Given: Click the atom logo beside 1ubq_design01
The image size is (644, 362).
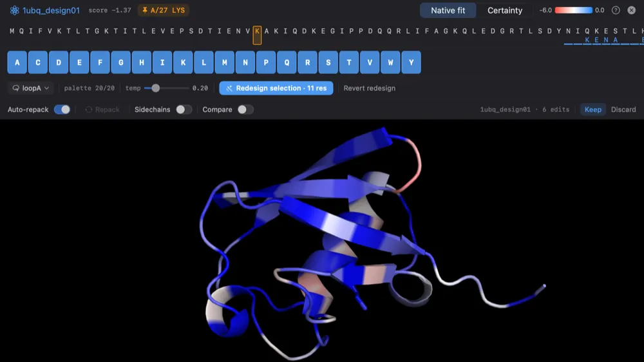Looking at the screenshot, I should click(14, 10).
